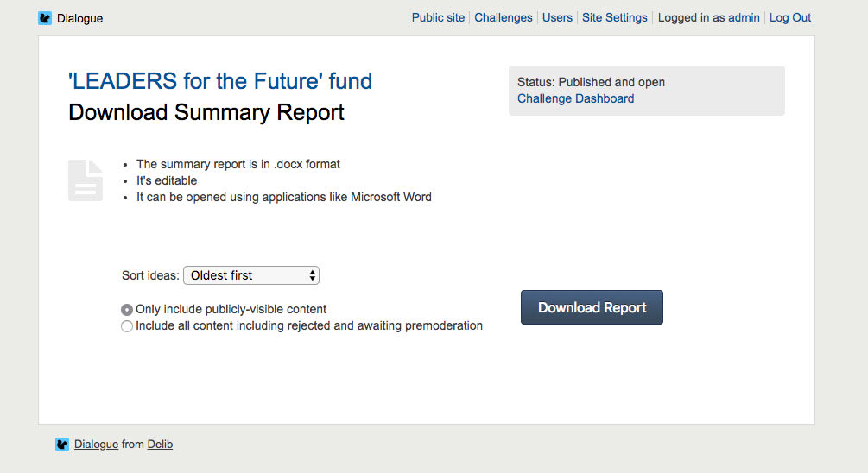The image size is (868, 473).
Task: Open Public site from top navigation
Action: point(438,18)
